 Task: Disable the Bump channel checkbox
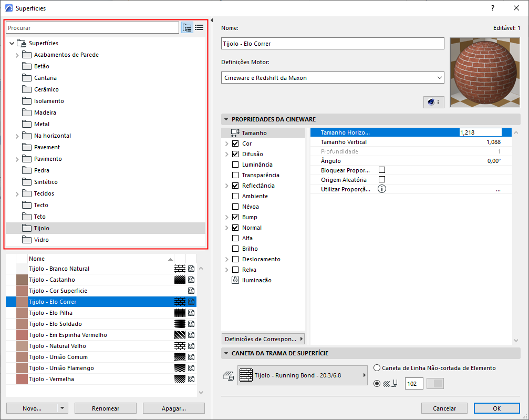point(235,217)
